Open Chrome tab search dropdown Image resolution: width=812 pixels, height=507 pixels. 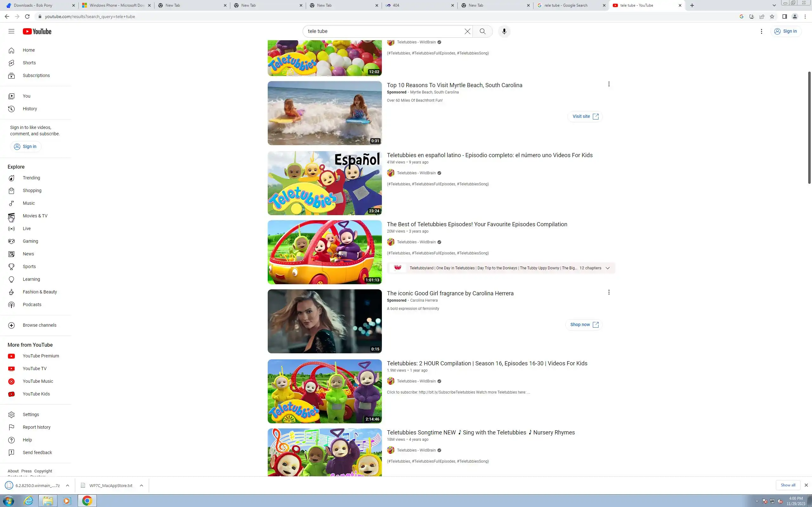(x=775, y=5)
